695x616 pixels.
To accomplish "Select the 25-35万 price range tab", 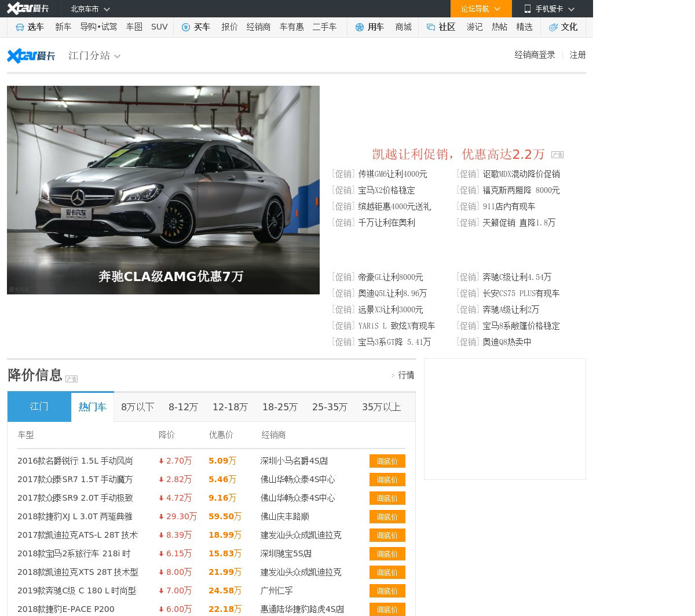I will (x=330, y=407).
